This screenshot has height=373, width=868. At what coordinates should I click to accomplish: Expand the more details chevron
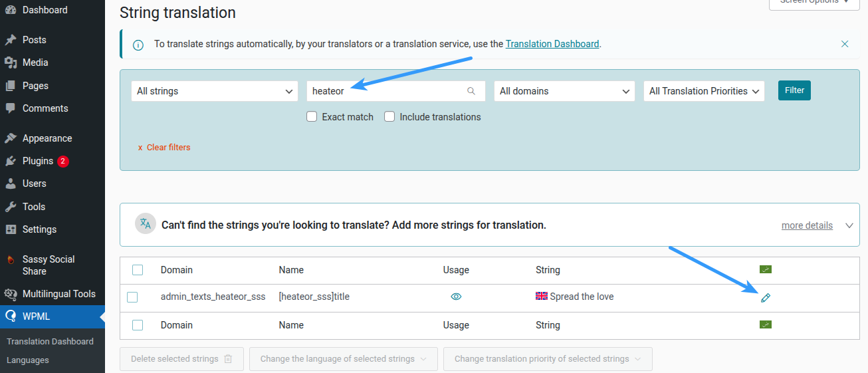[849, 225]
